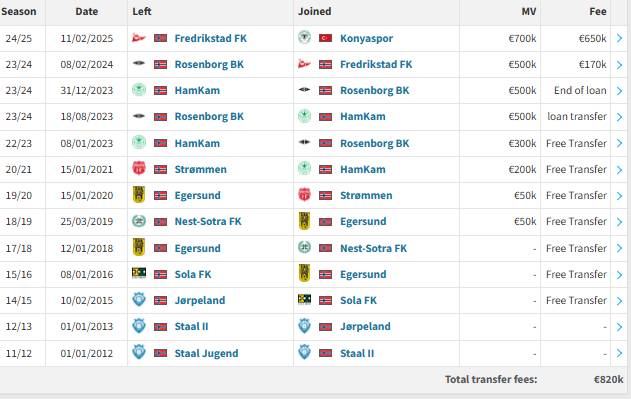The height and width of the screenshot is (400, 631).
Task: Click Nest-Sotra FK crest in Left column, 18/19 row
Action: click(139, 221)
